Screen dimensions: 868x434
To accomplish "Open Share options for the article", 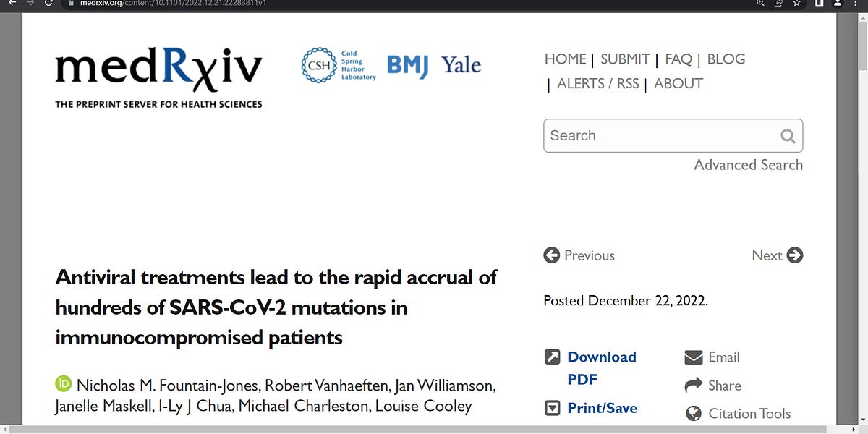I will [693, 385].
